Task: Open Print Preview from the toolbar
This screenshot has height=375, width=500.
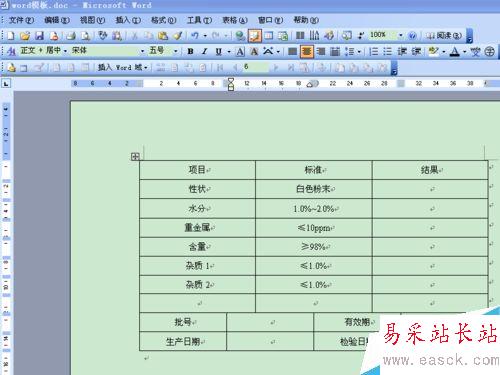Action: point(86,35)
